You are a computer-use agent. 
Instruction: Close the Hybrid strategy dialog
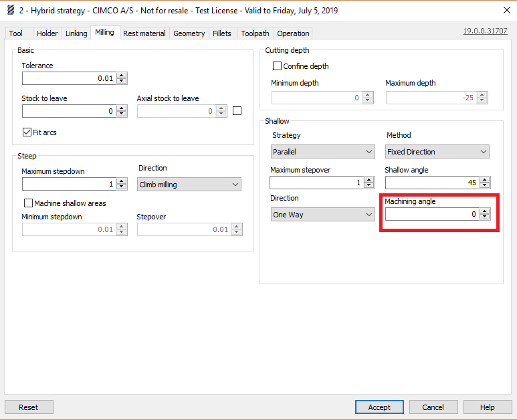pos(507,10)
